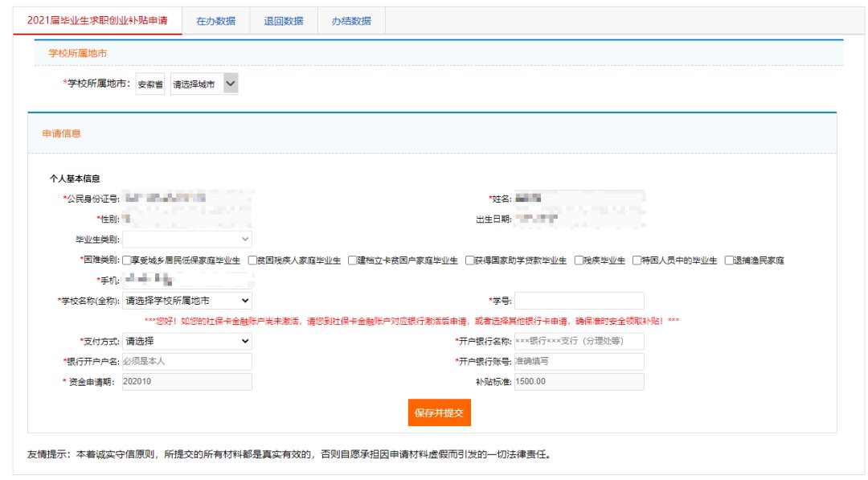
Task: Click the 学号 input field
Action: 579,301
